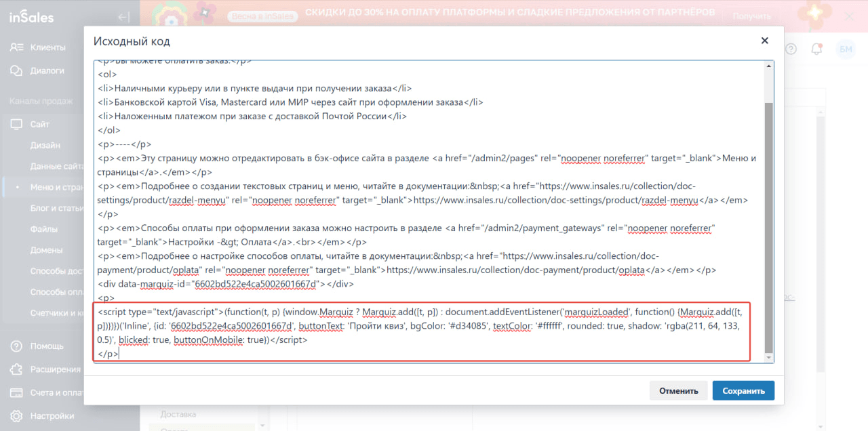Open Способы оплаты in the sidebar
The image size is (868, 431).
57,292
